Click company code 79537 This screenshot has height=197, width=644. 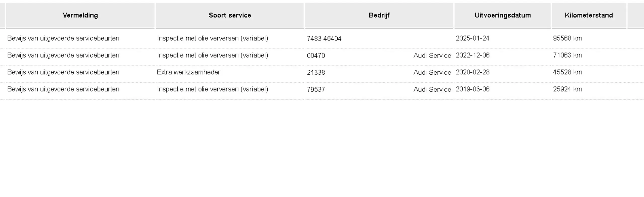click(316, 89)
